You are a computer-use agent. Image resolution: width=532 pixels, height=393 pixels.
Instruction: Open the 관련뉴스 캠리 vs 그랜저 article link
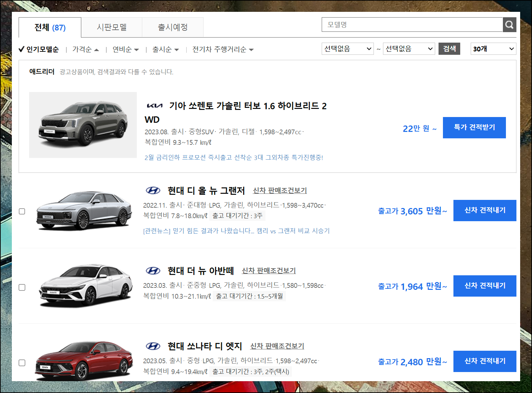[236, 231]
